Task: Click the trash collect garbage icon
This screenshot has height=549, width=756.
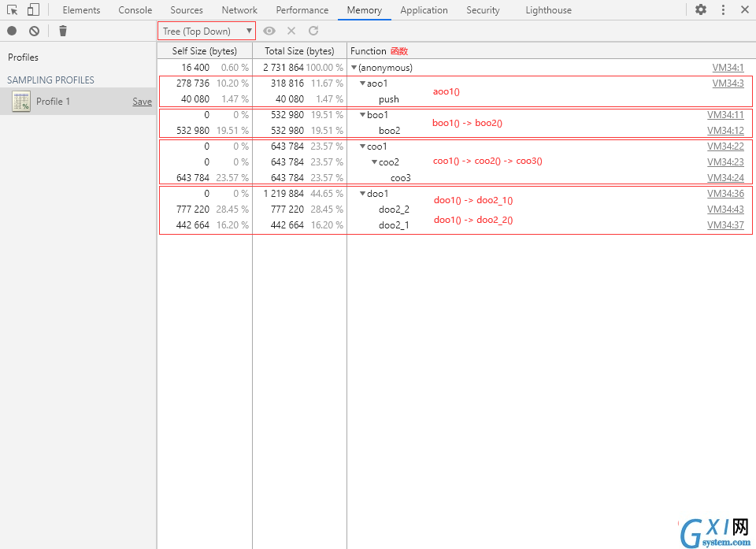Action: click(63, 31)
